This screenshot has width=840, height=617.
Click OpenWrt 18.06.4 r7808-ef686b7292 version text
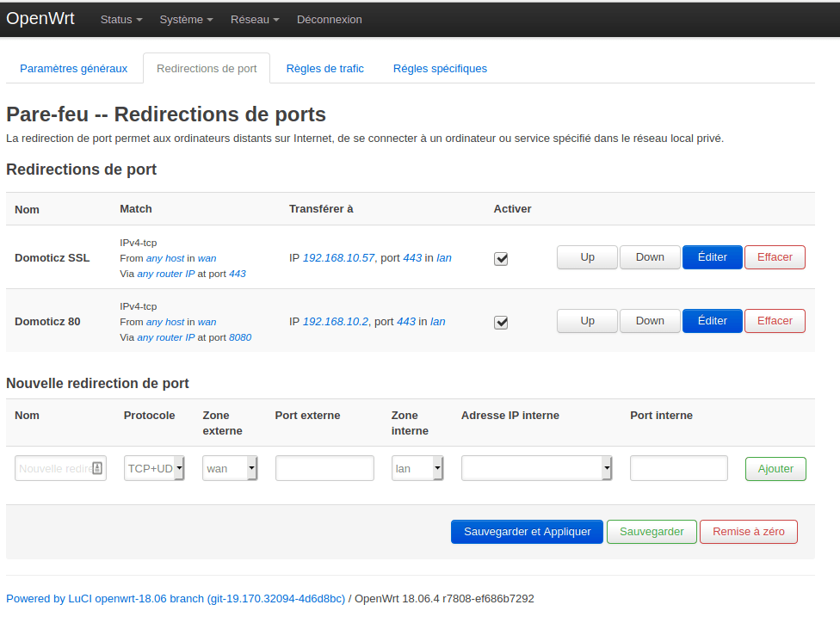point(444,599)
